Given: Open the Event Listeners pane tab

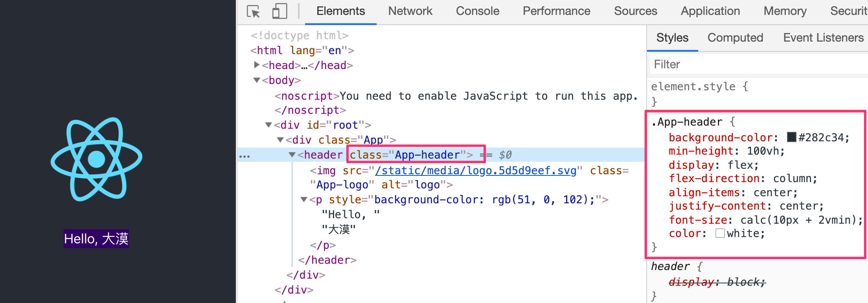Looking at the screenshot, I should click(823, 38).
